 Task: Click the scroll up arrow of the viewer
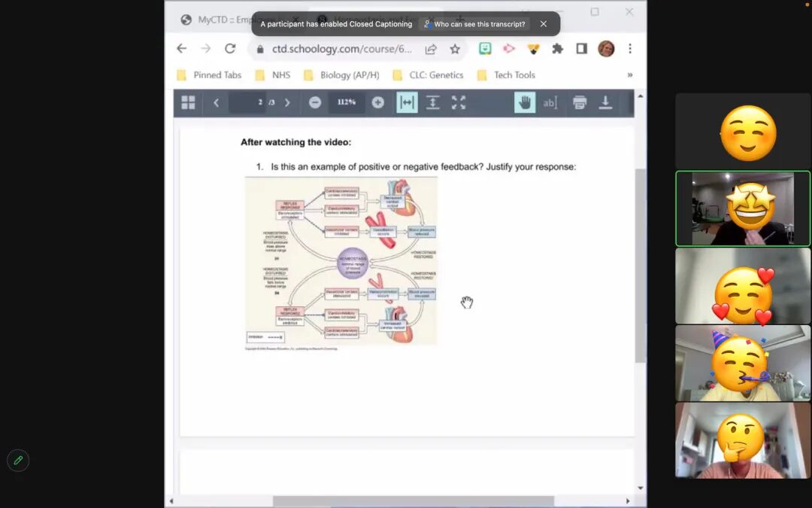(x=640, y=96)
